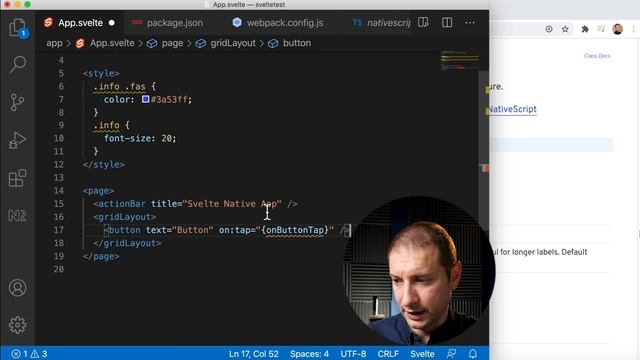The height and width of the screenshot is (360, 640).
Task: Open the button breadcrumb dropdown
Action: (x=297, y=43)
